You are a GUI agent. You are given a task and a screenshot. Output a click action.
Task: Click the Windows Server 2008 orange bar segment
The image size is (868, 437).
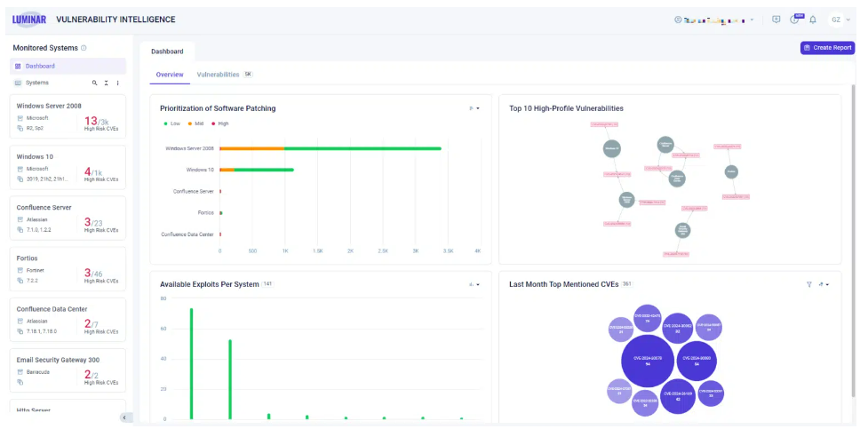point(253,148)
